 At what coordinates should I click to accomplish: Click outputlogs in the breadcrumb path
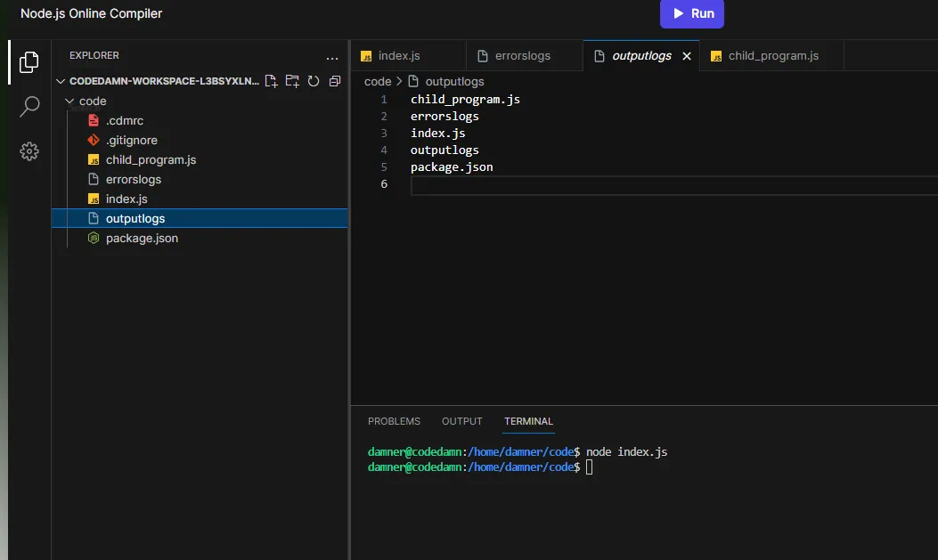tap(454, 81)
